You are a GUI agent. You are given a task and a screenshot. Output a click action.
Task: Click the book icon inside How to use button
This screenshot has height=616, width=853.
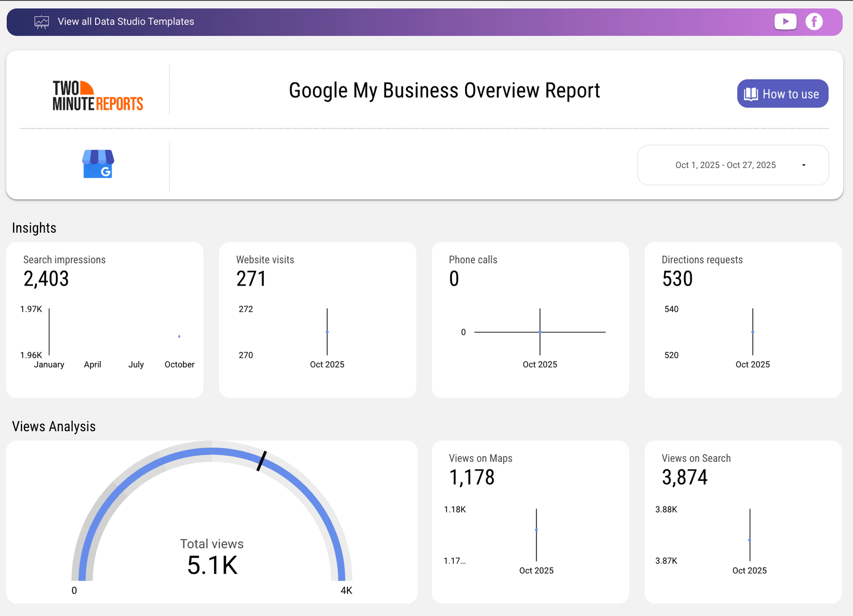click(751, 94)
